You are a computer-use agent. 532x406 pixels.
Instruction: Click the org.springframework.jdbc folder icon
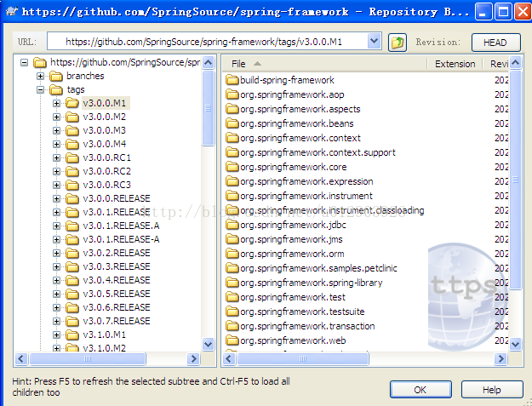tap(232, 225)
